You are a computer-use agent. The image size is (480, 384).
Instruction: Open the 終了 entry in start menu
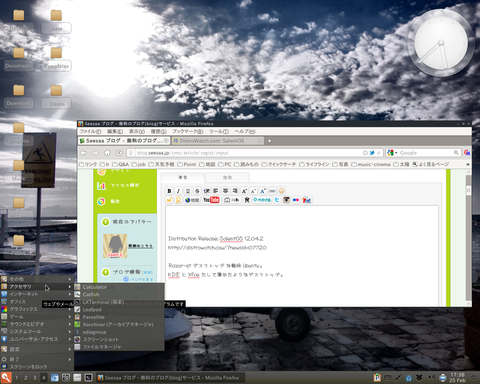pos(37,359)
